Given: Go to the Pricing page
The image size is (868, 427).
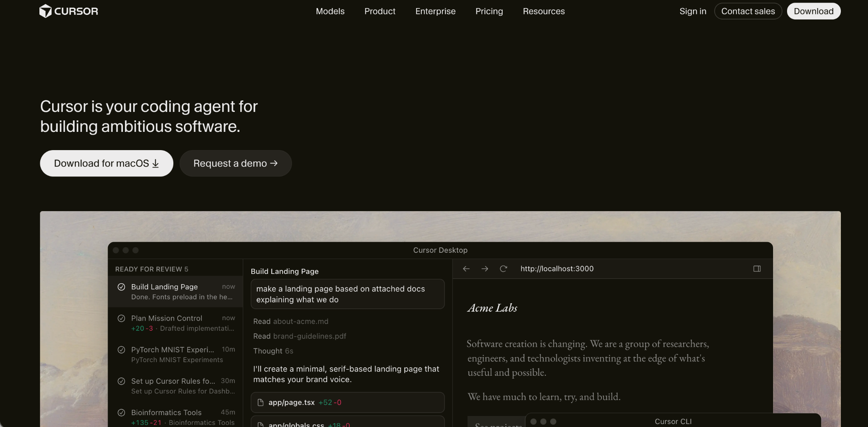Looking at the screenshot, I should [x=489, y=11].
